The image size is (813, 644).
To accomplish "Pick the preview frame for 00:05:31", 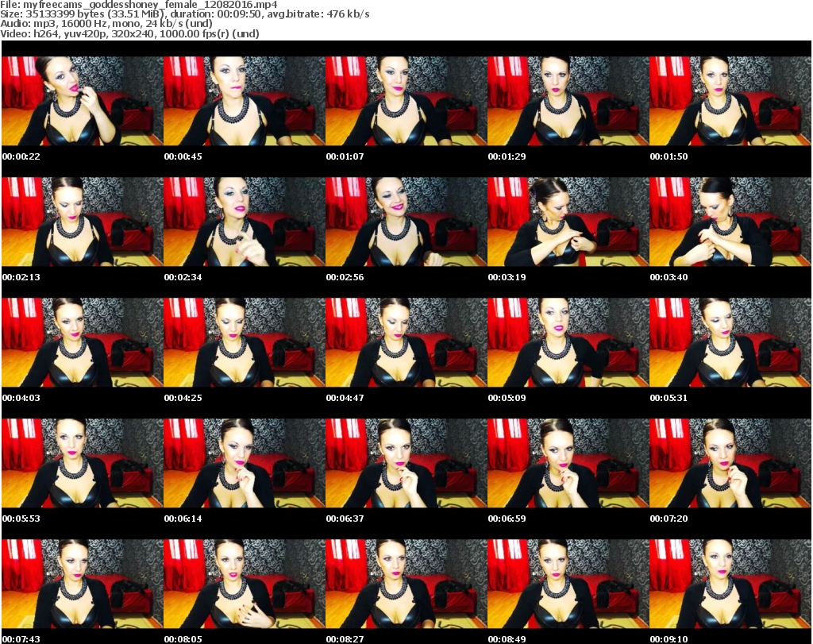I will 730,343.
